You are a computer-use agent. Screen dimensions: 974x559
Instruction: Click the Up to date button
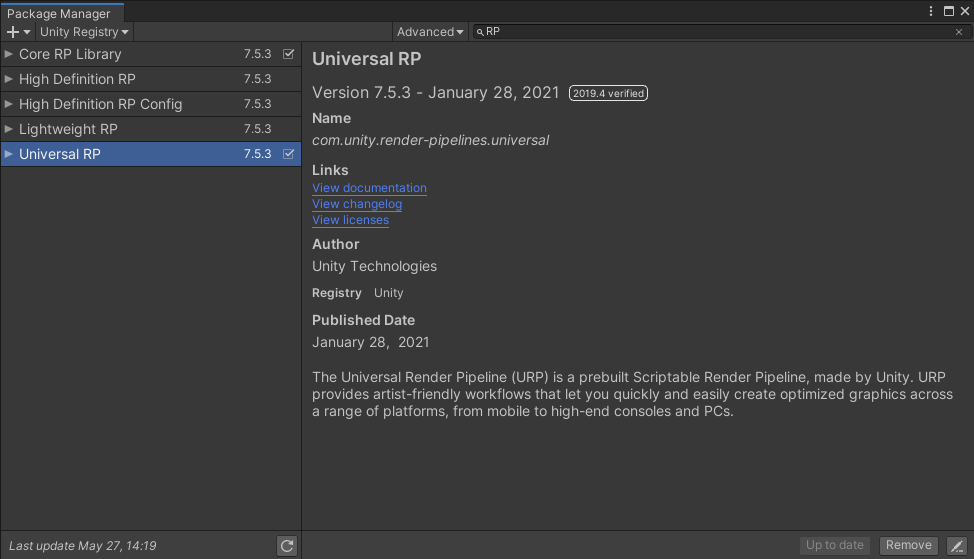point(834,545)
